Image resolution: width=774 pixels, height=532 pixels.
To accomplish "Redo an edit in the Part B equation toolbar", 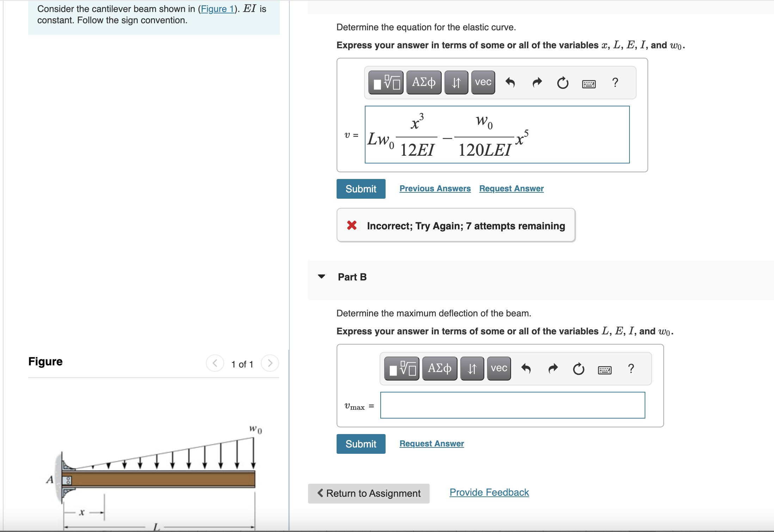I will point(552,369).
